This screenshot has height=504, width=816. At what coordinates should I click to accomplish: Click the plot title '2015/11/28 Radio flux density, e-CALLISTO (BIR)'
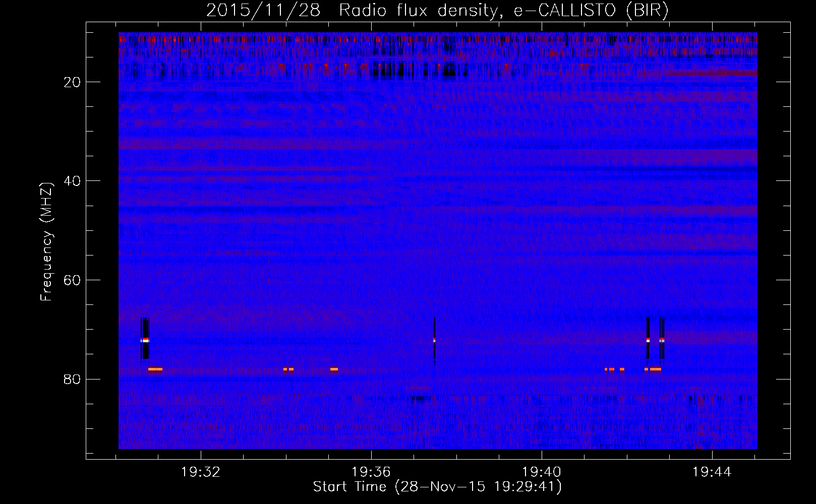tap(437, 10)
